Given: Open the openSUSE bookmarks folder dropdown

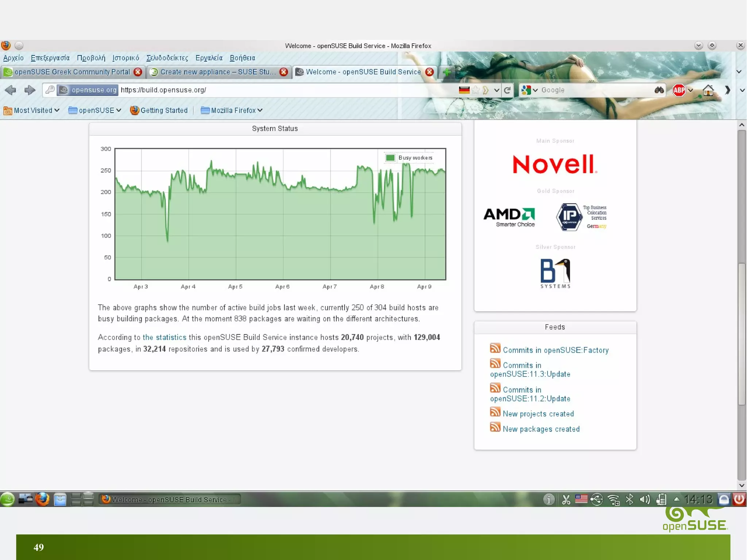Looking at the screenshot, I should click(x=95, y=110).
